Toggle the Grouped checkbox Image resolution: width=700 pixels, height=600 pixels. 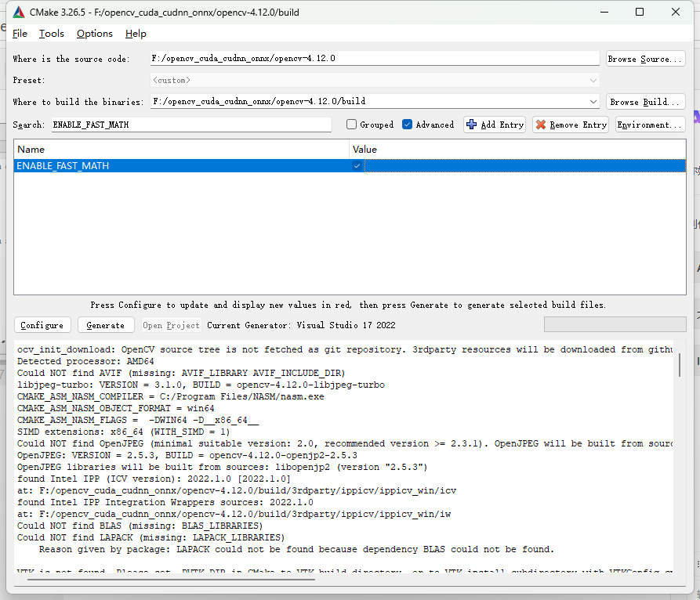[352, 125]
